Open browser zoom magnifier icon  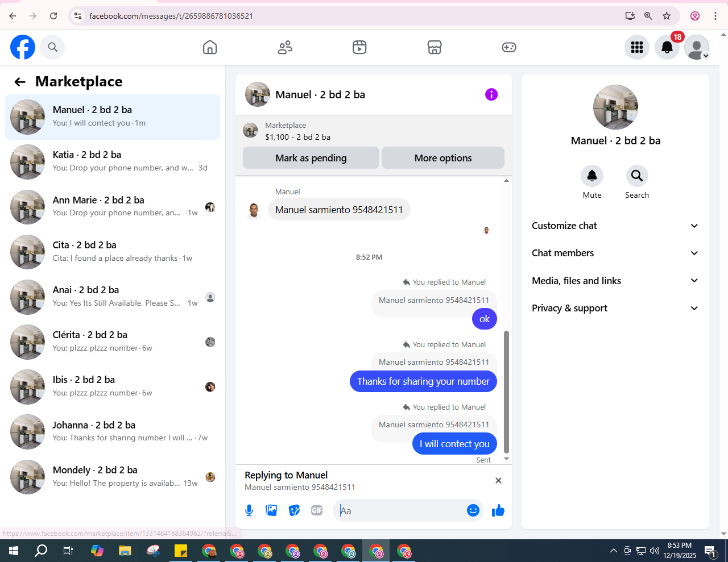pos(648,16)
